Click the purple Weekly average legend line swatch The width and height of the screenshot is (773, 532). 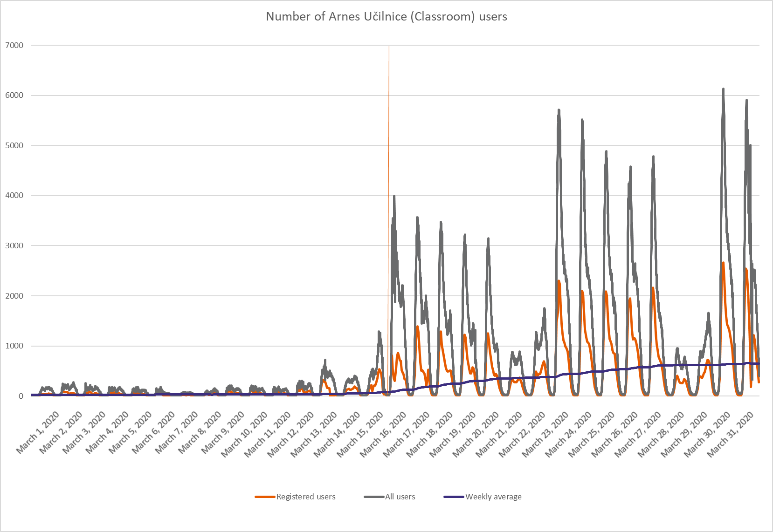454,497
